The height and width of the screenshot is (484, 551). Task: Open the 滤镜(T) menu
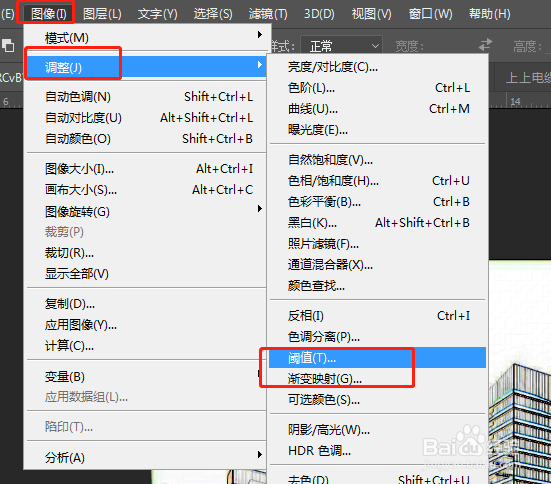click(268, 14)
